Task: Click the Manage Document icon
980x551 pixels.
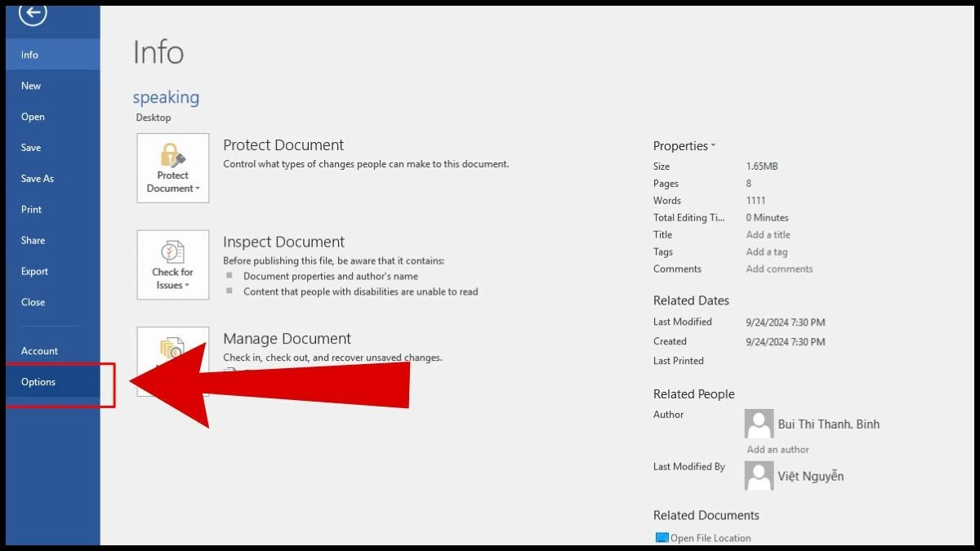Action: (172, 349)
